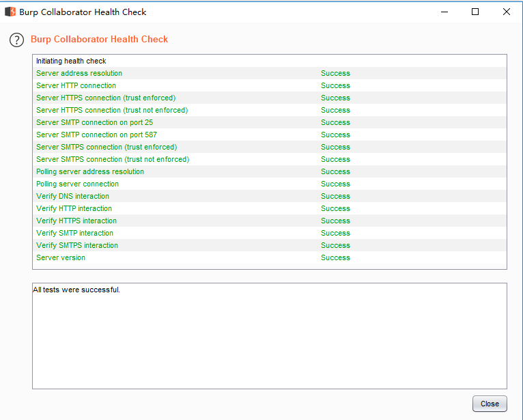Select the 'Initiating health check' row

pos(270,61)
